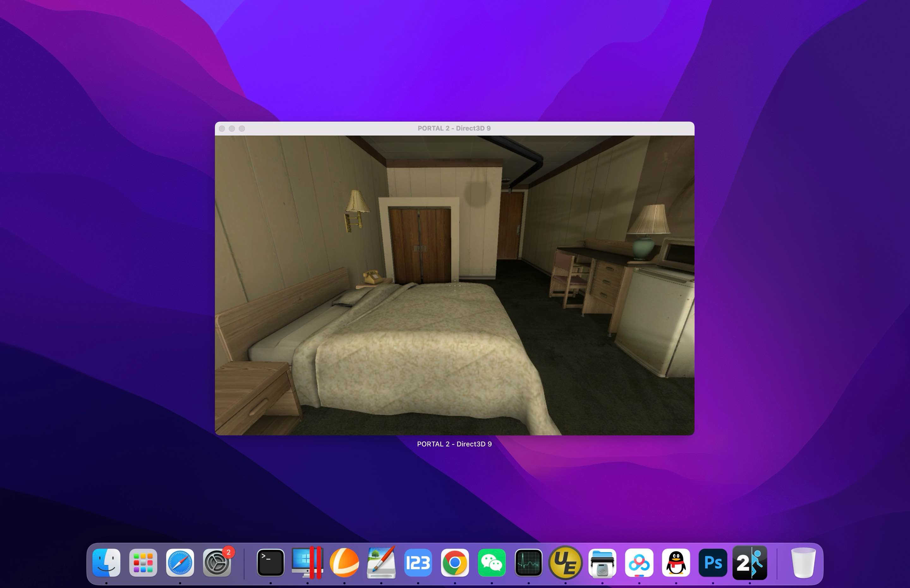Click the PORTAL 2 - Direct3D 9 caption below window
Viewport: 910px width, 588px height.
(454, 444)
